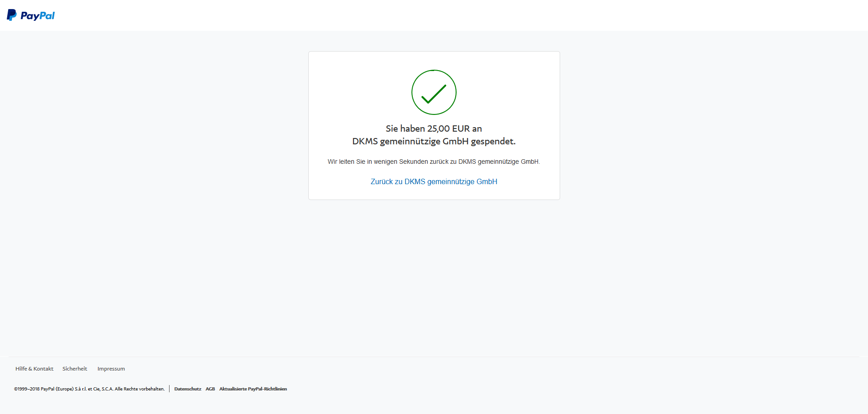Click the text 'Sie haben 25,00 EUR an'
The image size is (868, 414).
coord(434,128)
